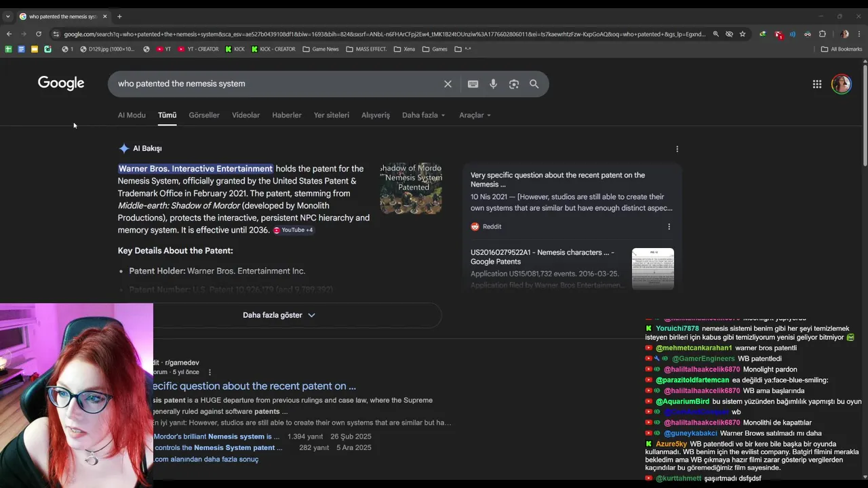Close the 'who patented the nemesis' tab

(104, 16)
